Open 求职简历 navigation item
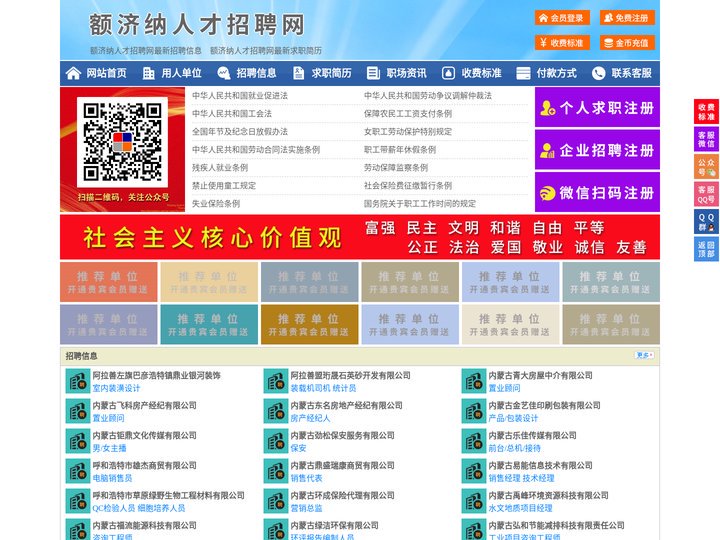 click(332, 73)
